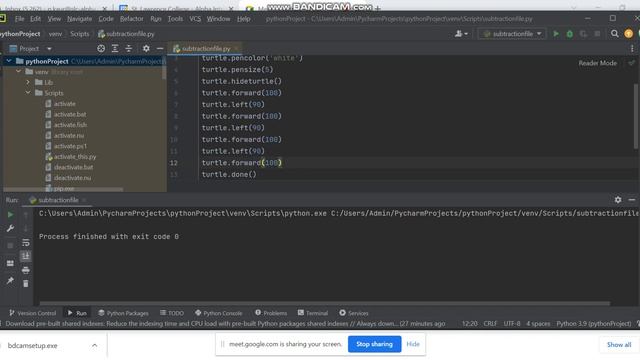Open Python Console tool window
The width and height of the screenshot is (640, 360).
click(x=218, y=313)
